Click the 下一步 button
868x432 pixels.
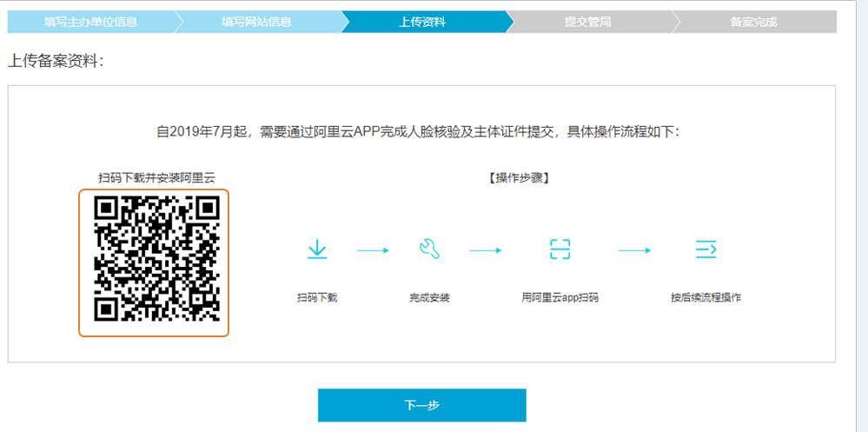(421, 405)
